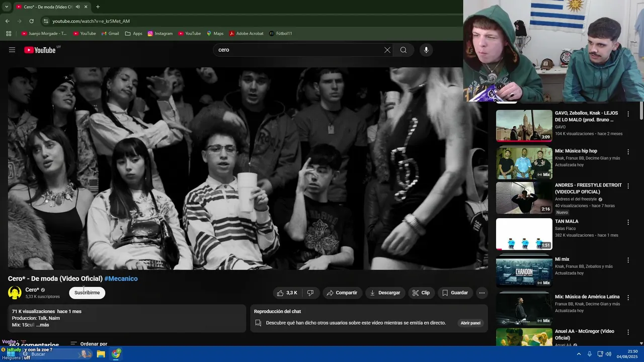Clear the search box with the X
Viewport: 644px width, 362px height.
click(x=387, y=50)
